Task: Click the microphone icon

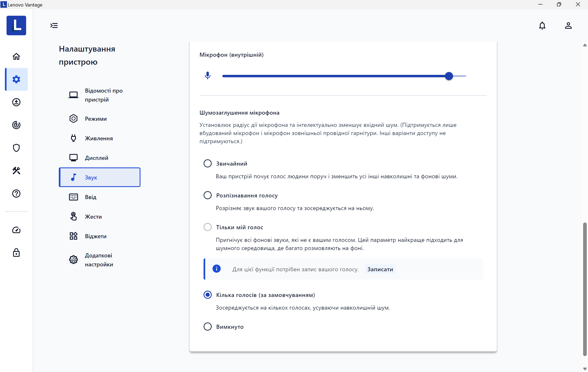Action: tap(207, 76)
